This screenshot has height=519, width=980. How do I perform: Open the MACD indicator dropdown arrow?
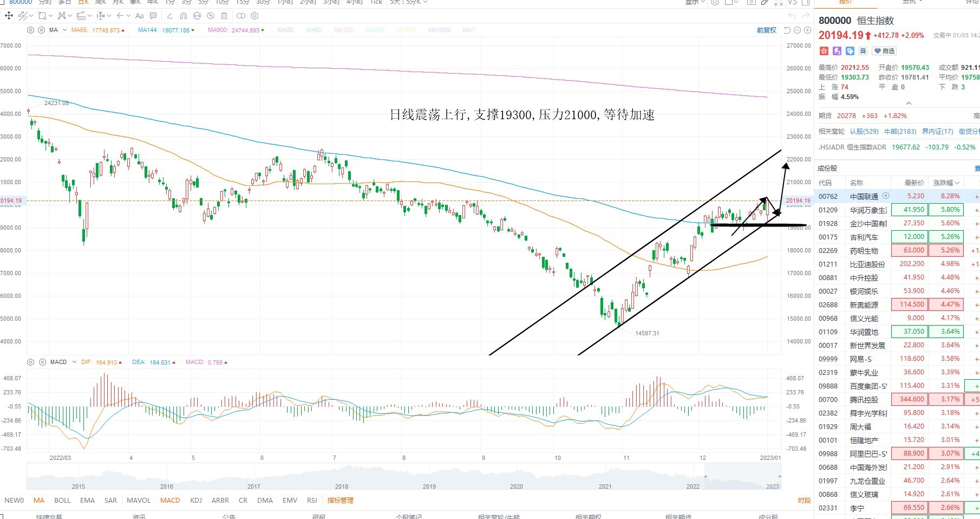[73, 362]
